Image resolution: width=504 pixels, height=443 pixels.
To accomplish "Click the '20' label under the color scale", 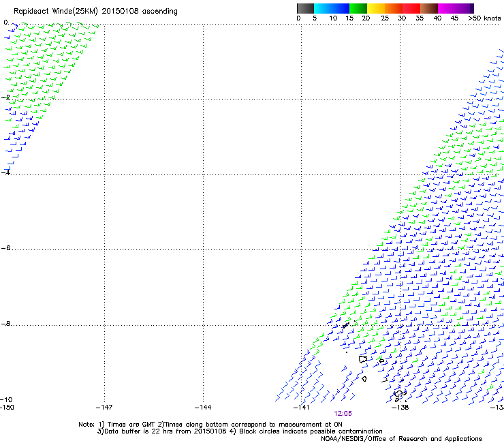I will [366, 18].
